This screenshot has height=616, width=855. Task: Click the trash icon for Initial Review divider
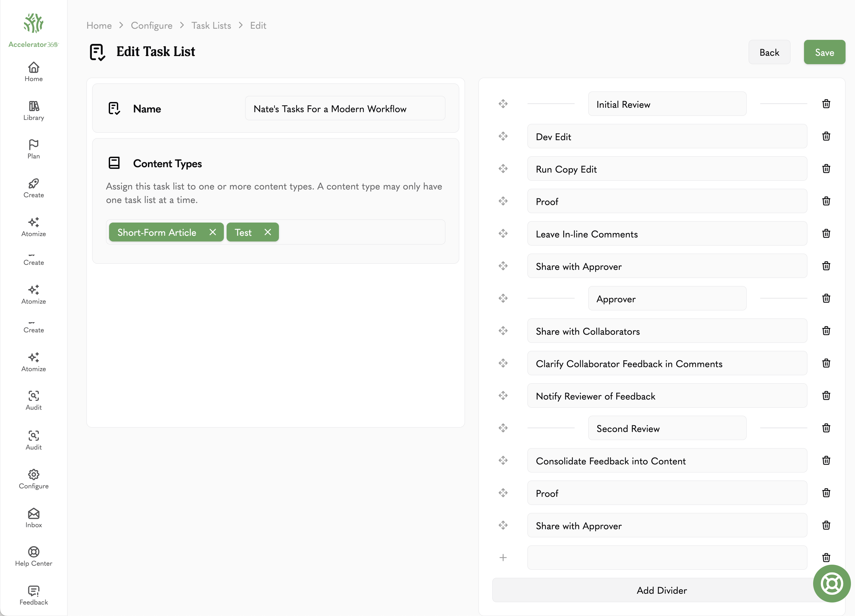826,104
